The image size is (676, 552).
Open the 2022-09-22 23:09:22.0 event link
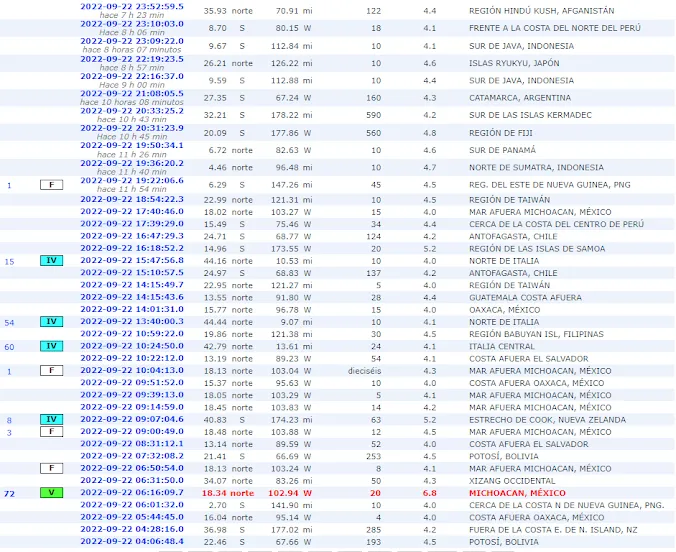click(x=132, y=41)
